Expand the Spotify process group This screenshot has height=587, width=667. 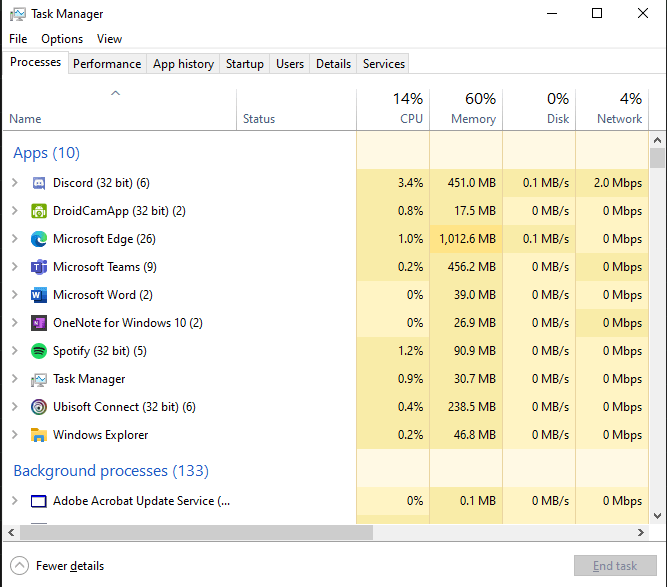click(x=15, y=351)
